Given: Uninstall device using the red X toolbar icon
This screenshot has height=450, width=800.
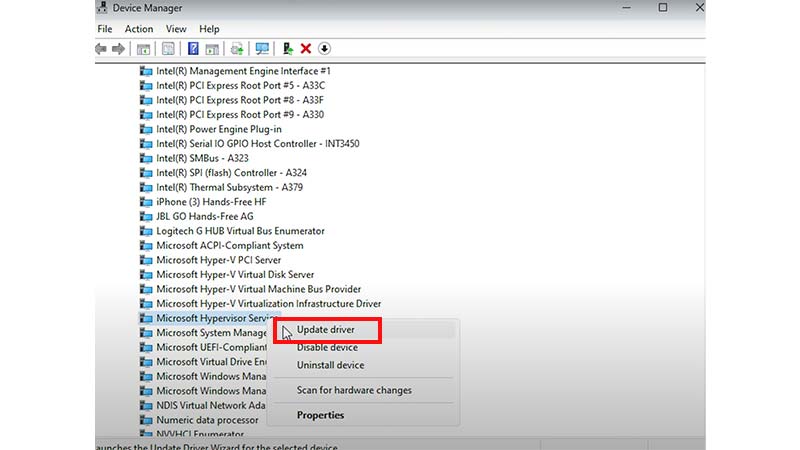Looking at the screenshot, I should 306,49.
